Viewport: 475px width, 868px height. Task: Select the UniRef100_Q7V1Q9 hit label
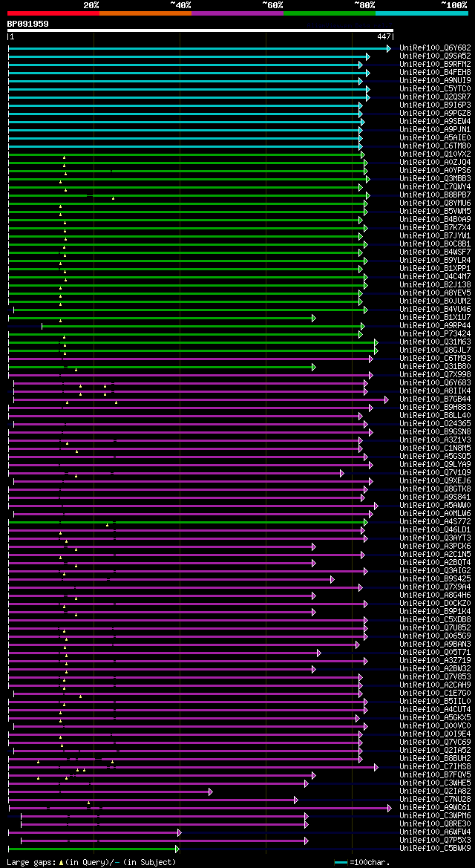coord(435,473)
